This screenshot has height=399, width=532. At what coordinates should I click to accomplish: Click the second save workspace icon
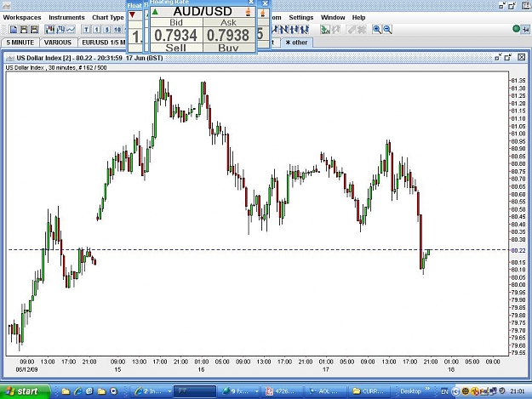[34, 30]
